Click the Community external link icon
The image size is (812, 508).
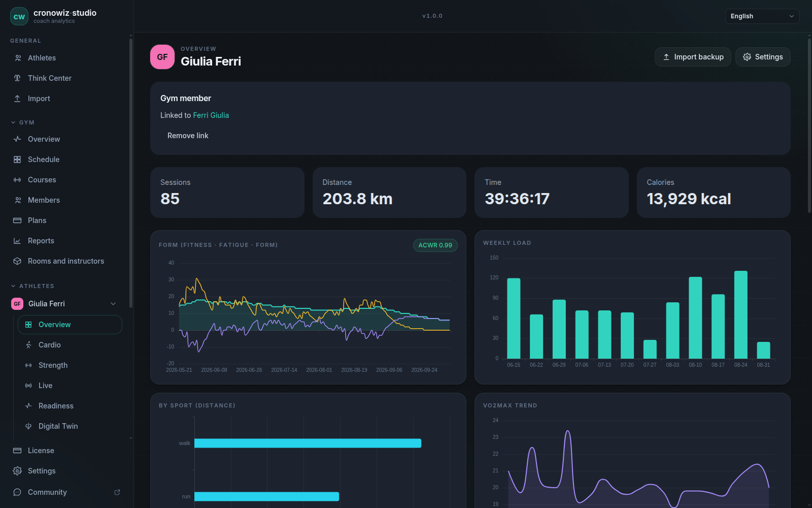(x=117, y=492)
